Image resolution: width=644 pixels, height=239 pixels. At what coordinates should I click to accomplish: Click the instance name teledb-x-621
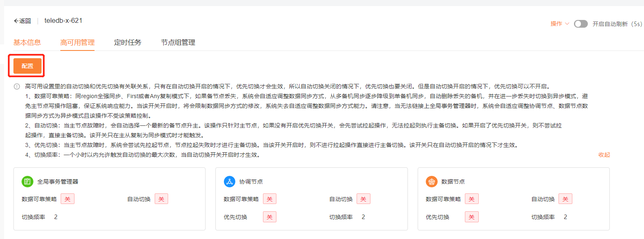tap(63, 21)
